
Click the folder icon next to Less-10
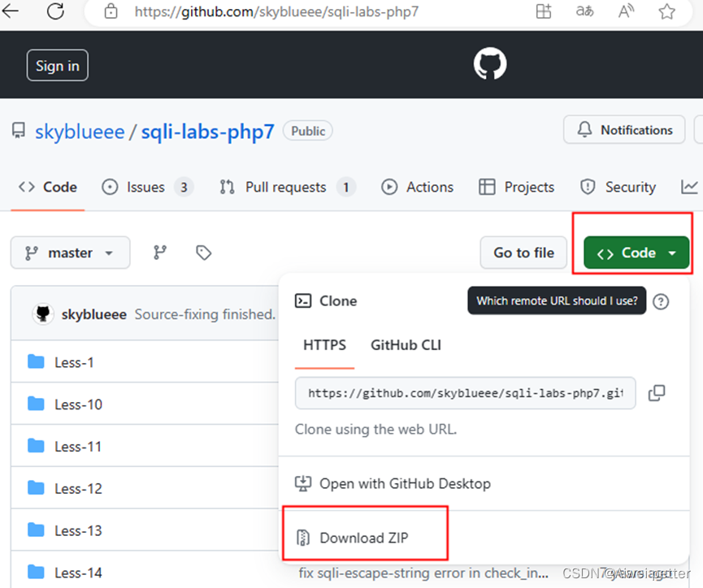pyautogui.click(x=36, y=404)
